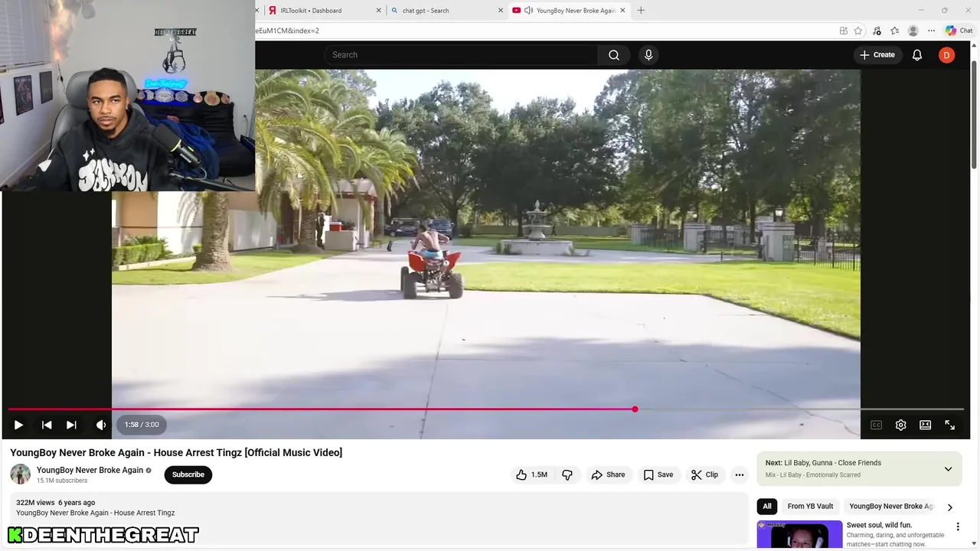Viewport: 980px width, 551px height.
Task: Dislike the video
Action: coord(567,474)
